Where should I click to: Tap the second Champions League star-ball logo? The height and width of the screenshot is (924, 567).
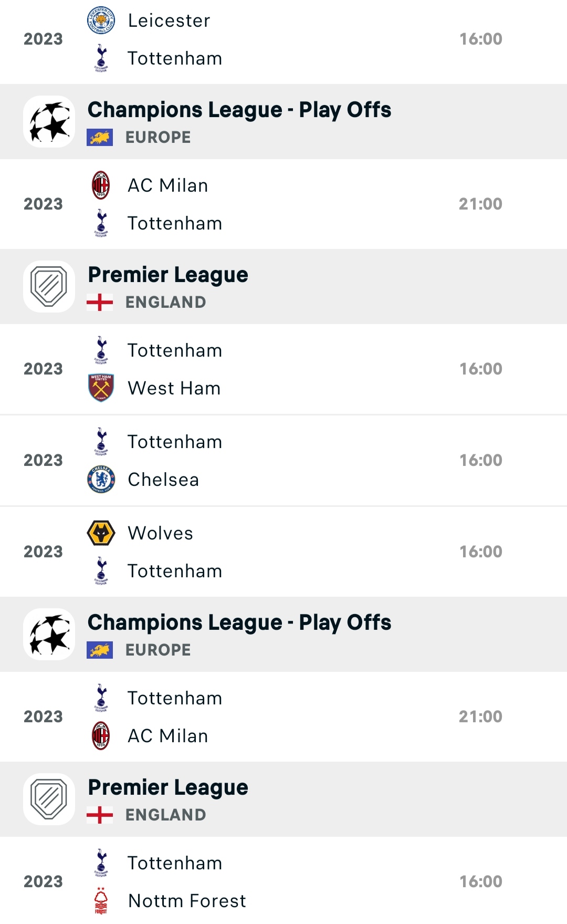click(49, 634)
